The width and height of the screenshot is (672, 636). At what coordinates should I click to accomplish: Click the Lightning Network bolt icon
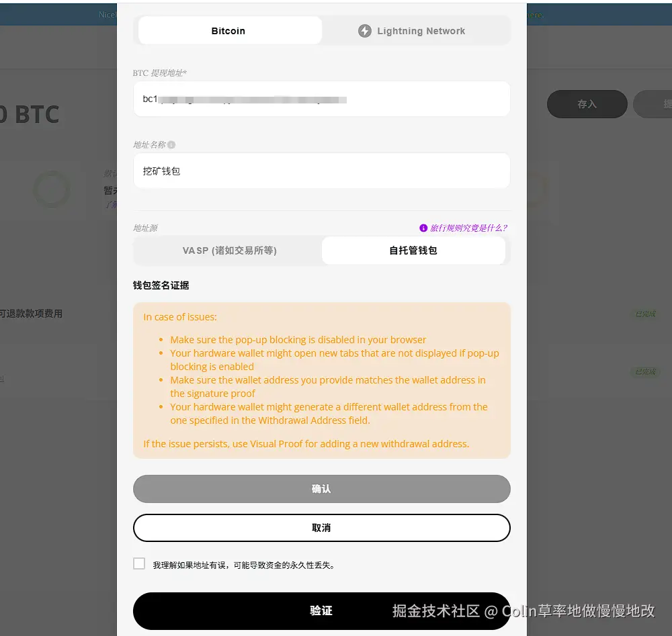[x=365, y=31]
